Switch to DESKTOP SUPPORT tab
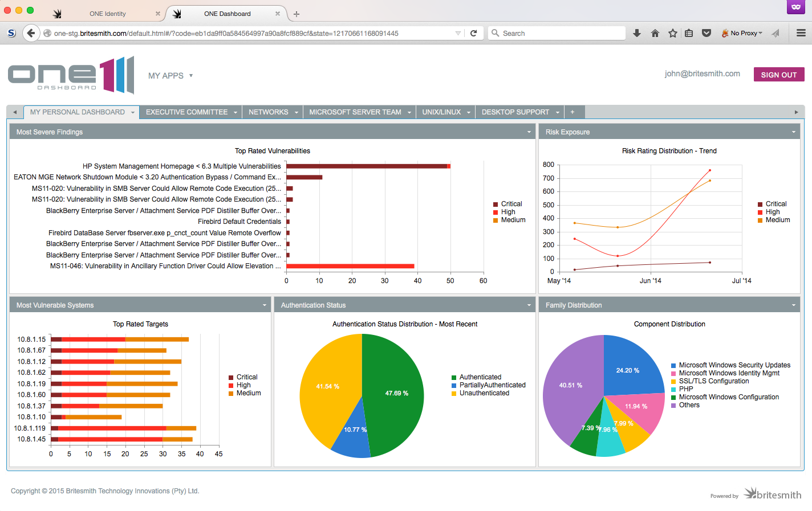 tap(515, 112)
